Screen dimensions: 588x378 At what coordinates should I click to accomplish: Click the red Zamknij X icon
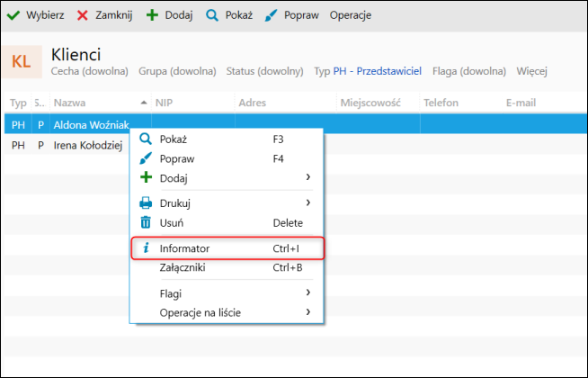(x=83, y=15)
